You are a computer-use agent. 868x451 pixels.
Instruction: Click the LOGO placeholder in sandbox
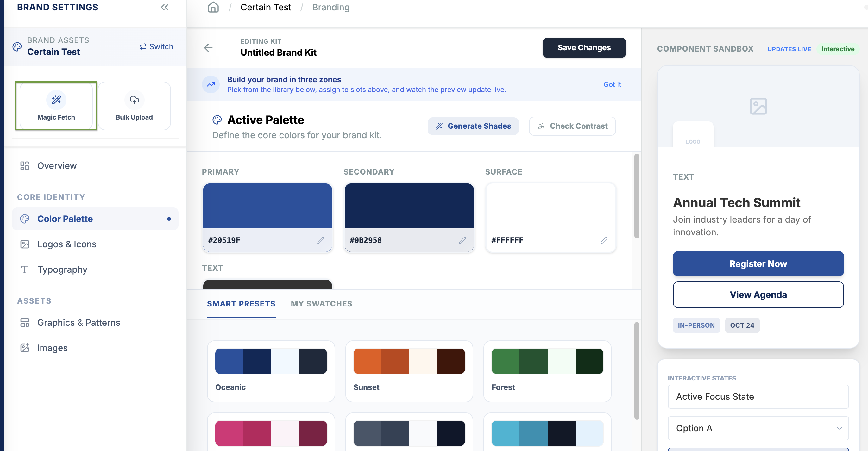point(693,135)
